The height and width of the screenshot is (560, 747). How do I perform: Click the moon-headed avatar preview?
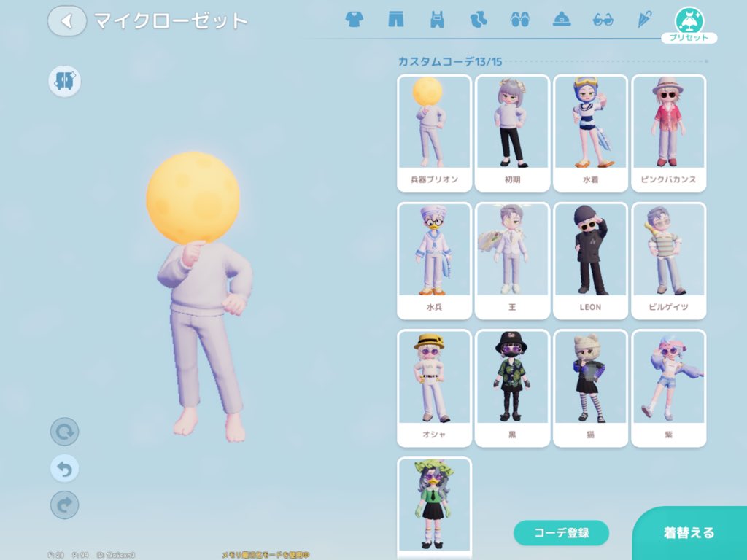[x=198, y=296]
